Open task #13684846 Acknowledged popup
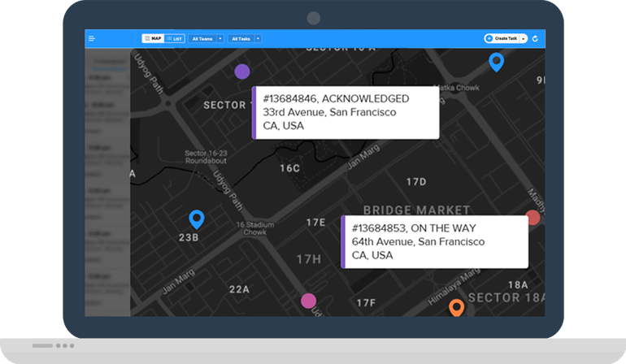 click(x=346, y=112)
